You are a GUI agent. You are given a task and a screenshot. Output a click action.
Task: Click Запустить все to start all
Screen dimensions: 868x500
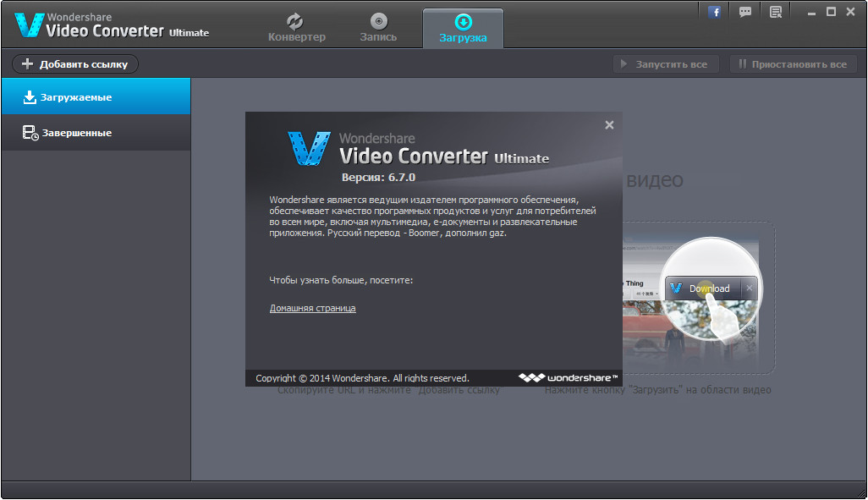[x=666, y=64]
